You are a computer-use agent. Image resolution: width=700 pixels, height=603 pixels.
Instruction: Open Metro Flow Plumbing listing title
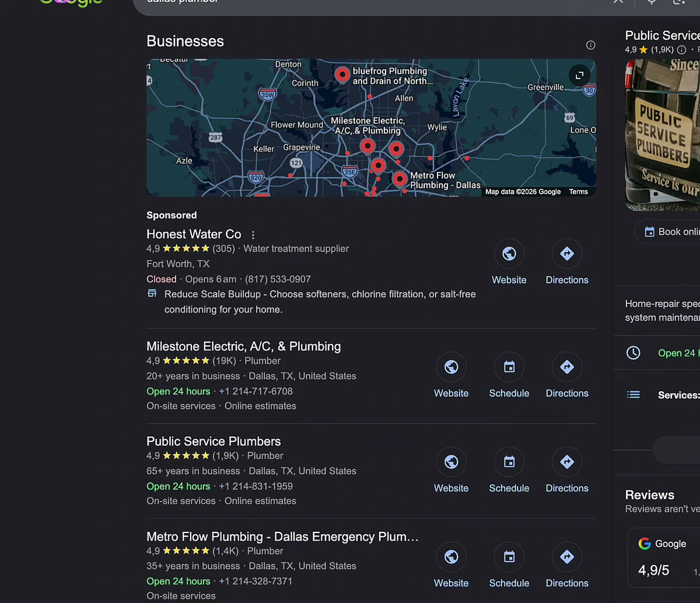tap(282, 537)
